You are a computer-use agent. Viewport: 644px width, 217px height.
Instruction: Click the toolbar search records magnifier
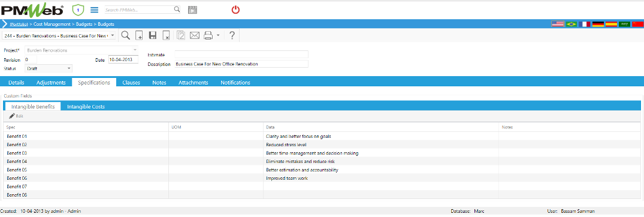126,36
